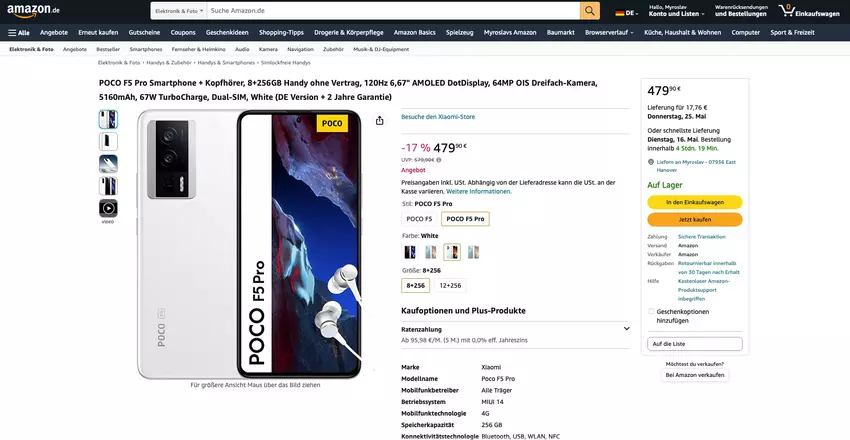
Task: Click the orange search magnifier button
Action: [590, 11]
